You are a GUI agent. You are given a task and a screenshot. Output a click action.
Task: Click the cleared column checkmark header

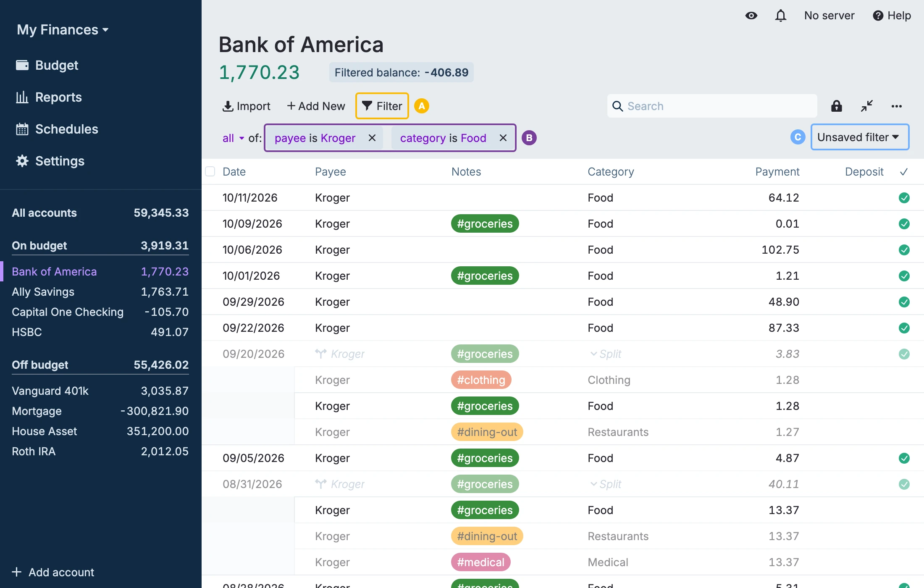(x=904, y=171)
